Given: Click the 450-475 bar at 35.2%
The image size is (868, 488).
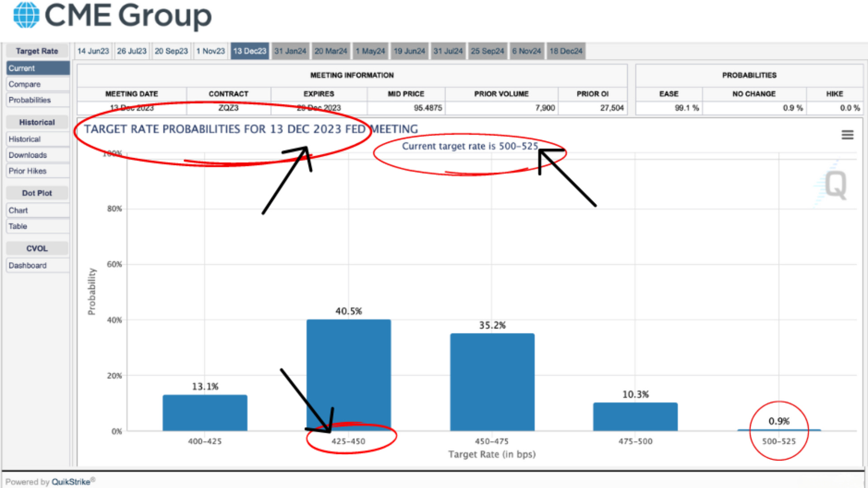Looking at the screenshot, I should tap(492, 382).
